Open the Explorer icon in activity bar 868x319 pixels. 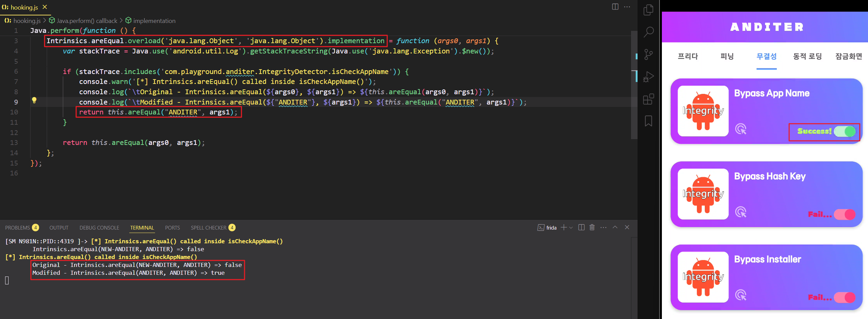tap(649, 10)
